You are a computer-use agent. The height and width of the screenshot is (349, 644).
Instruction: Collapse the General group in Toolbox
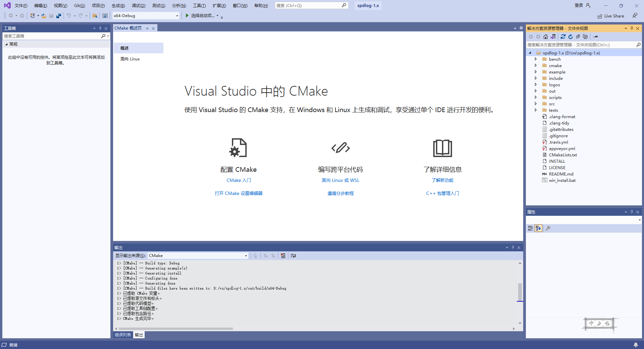pyautogui.click(x=6, y=44)
